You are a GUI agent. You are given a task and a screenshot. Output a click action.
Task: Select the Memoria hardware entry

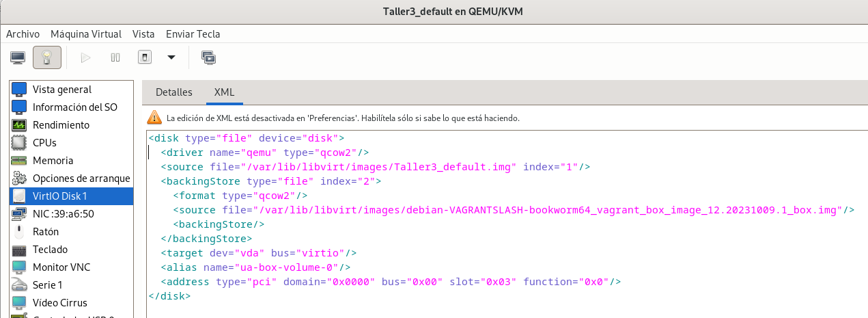(x=53, y=161)
